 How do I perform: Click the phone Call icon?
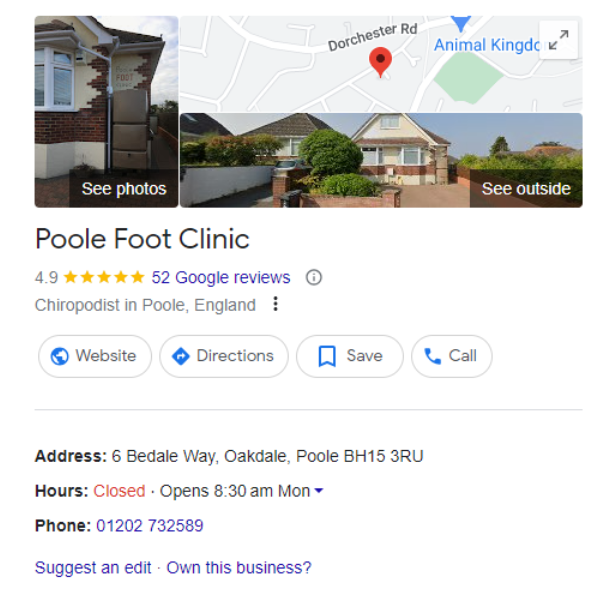pos(433,356)
